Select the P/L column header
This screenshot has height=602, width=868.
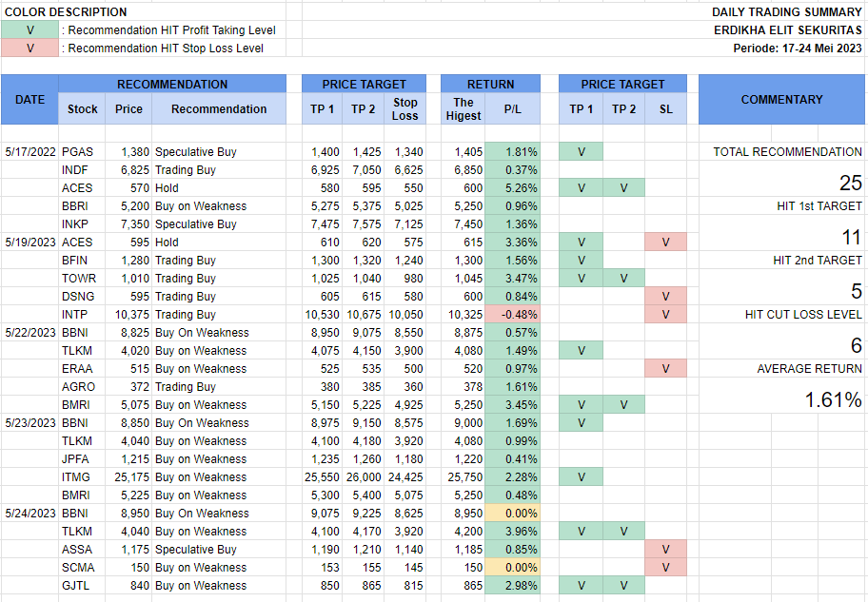pos(513,109)
